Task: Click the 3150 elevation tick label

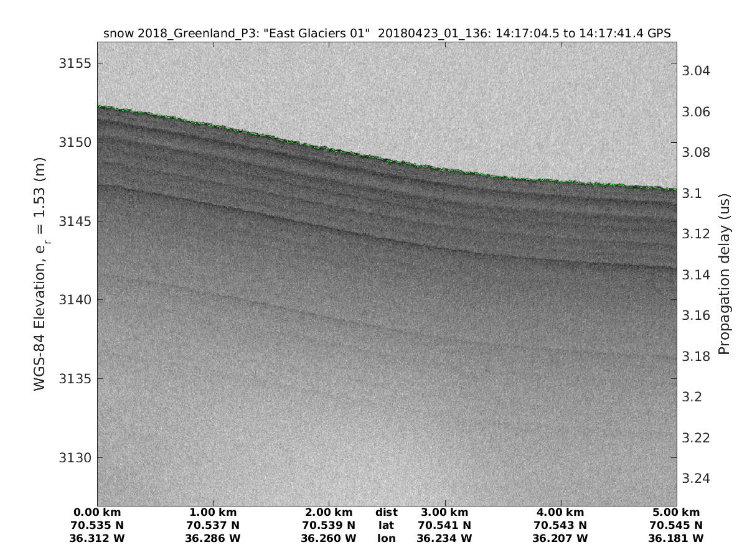Action: pyautogui.click(x=74, y=142)
